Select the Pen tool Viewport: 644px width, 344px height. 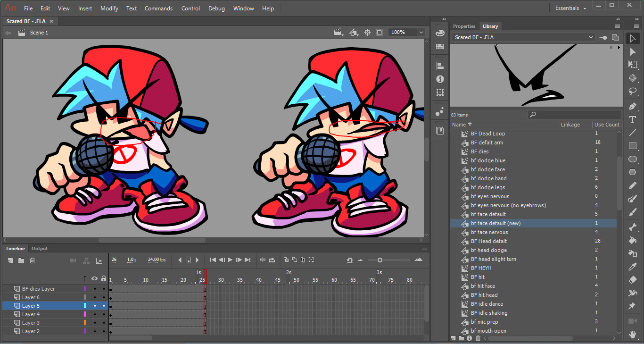click(633, 107)
